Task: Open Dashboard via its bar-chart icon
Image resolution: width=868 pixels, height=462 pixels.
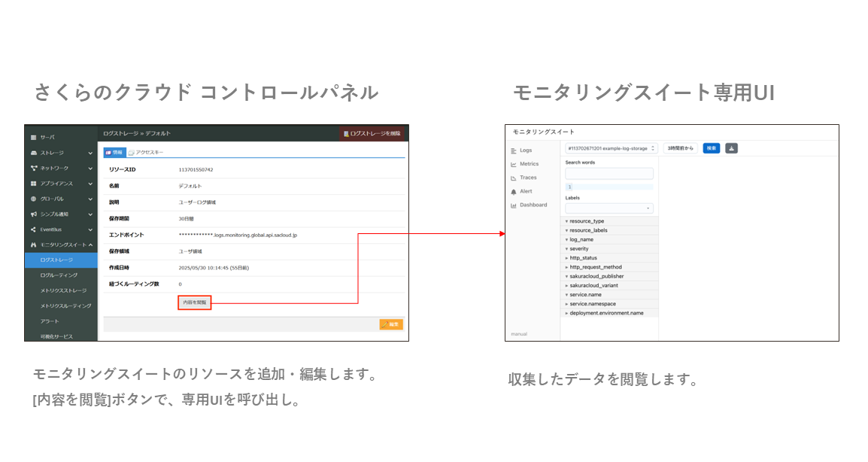Action: (514, 205)
